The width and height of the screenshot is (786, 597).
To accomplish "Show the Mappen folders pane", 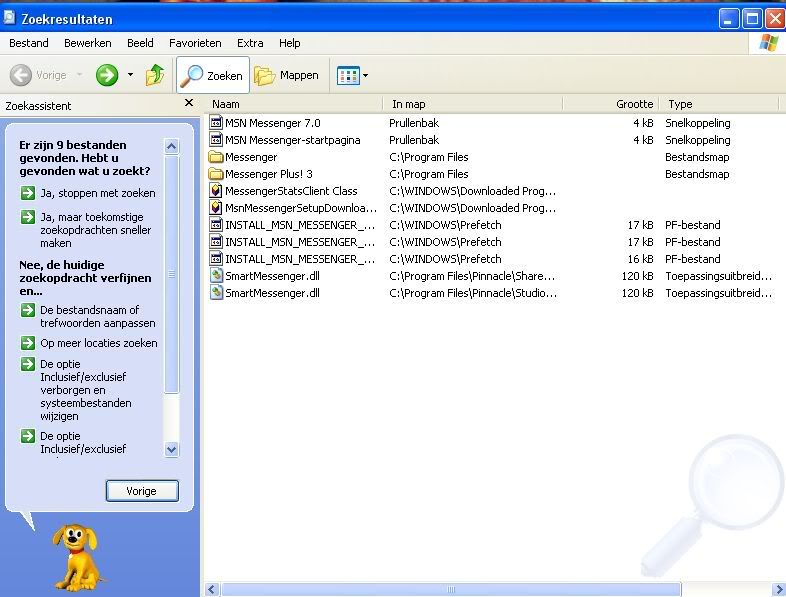I will coord(287,75).
